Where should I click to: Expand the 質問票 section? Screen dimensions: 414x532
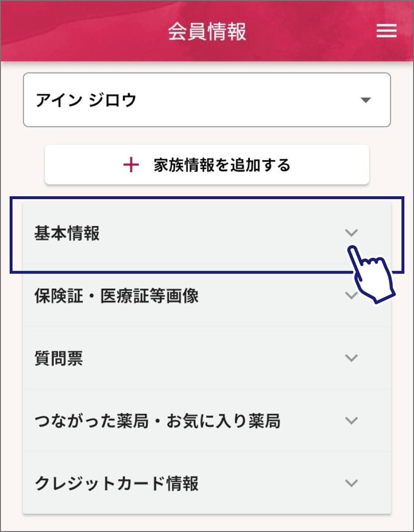click(x=207, y=358)
